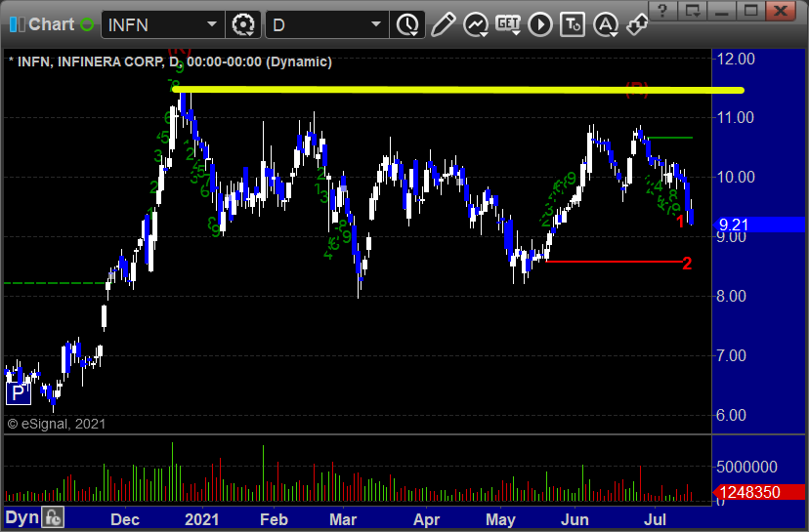Open the studies chart-line menu
The image size is (809, 532).
[x=475, y=24]
